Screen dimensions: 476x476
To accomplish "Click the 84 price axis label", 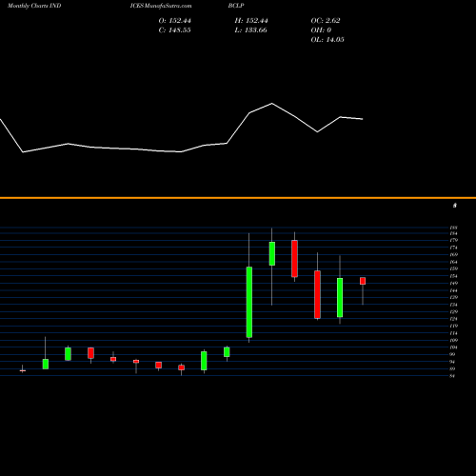I will point(452,376).
